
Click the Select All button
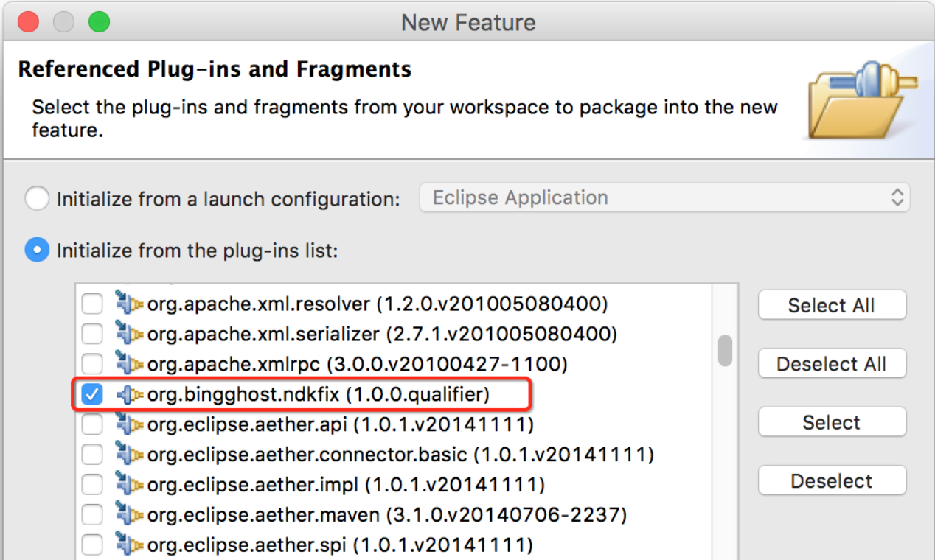832,305
